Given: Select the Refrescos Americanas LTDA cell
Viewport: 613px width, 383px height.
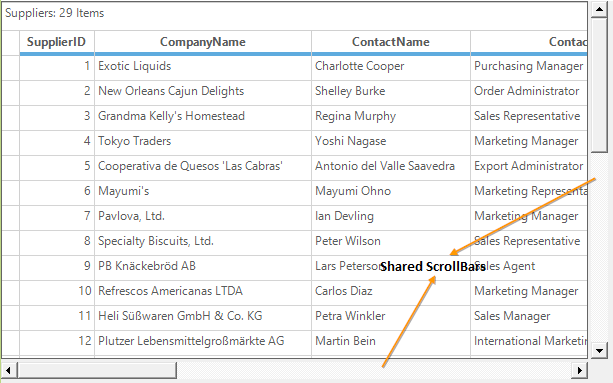Looking at the screenshot, I should [203, 292].
